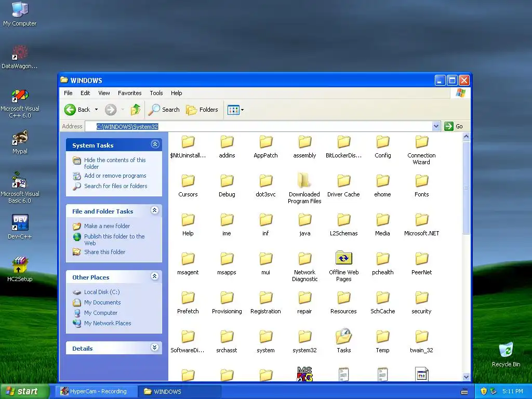Click the keyboard tray icon in taskbar

click(464, 392)
